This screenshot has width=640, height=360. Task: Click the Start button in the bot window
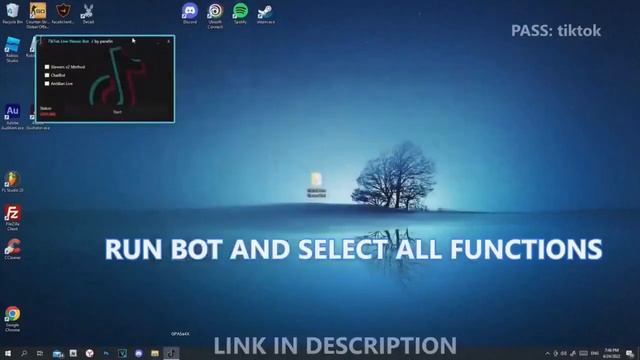(117, 112)
